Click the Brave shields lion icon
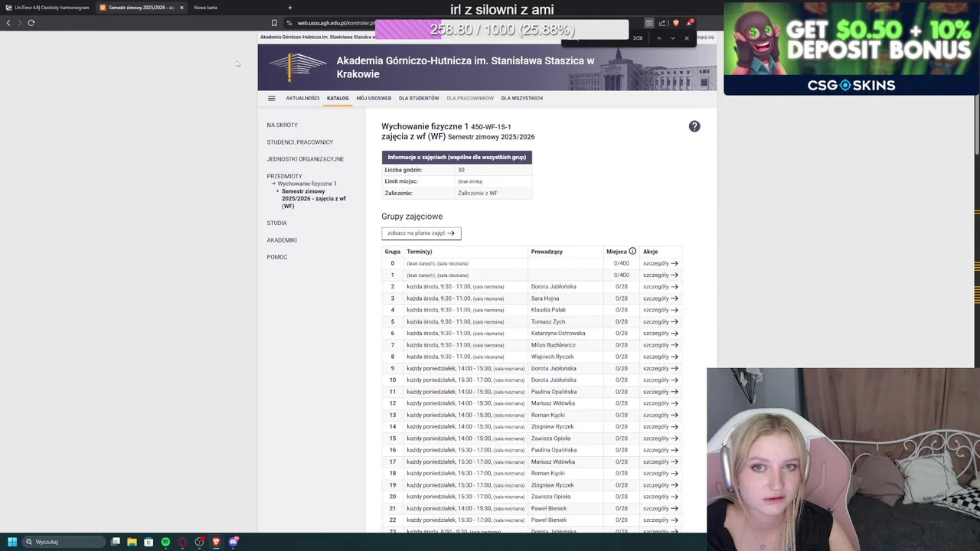 pos(675,23)
